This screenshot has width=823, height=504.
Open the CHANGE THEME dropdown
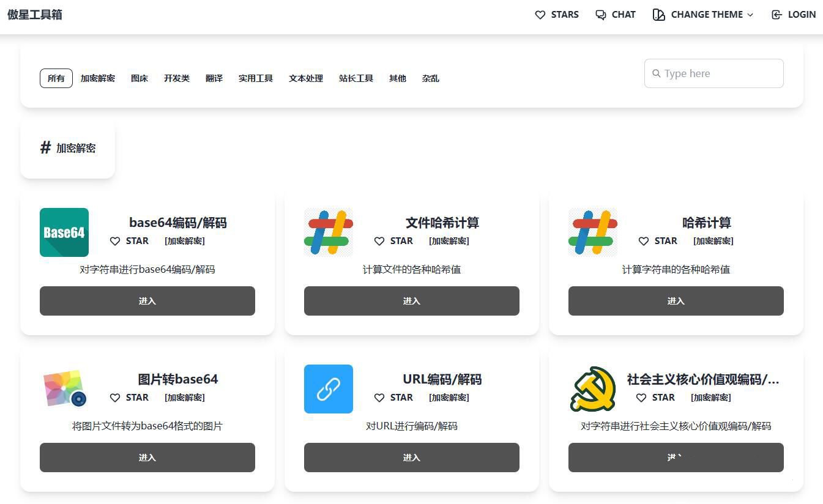pyautogui.click(x=702, y=14)
